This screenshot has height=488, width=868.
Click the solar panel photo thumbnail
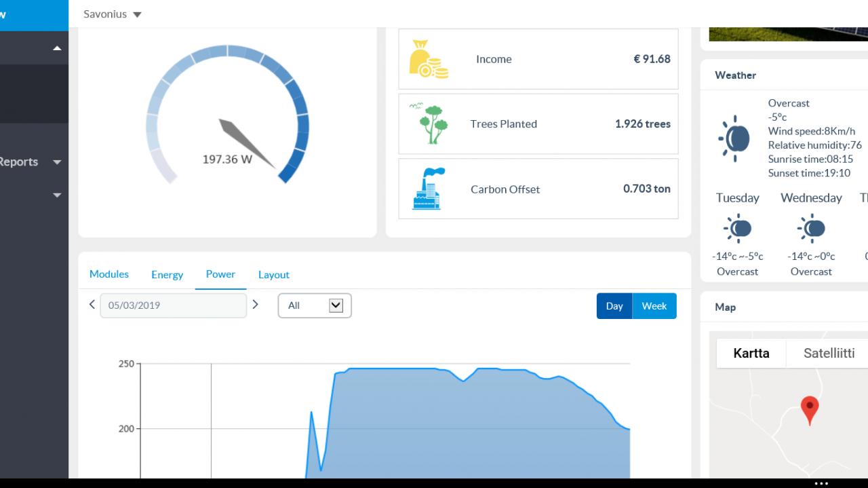(x=788, y=34)
